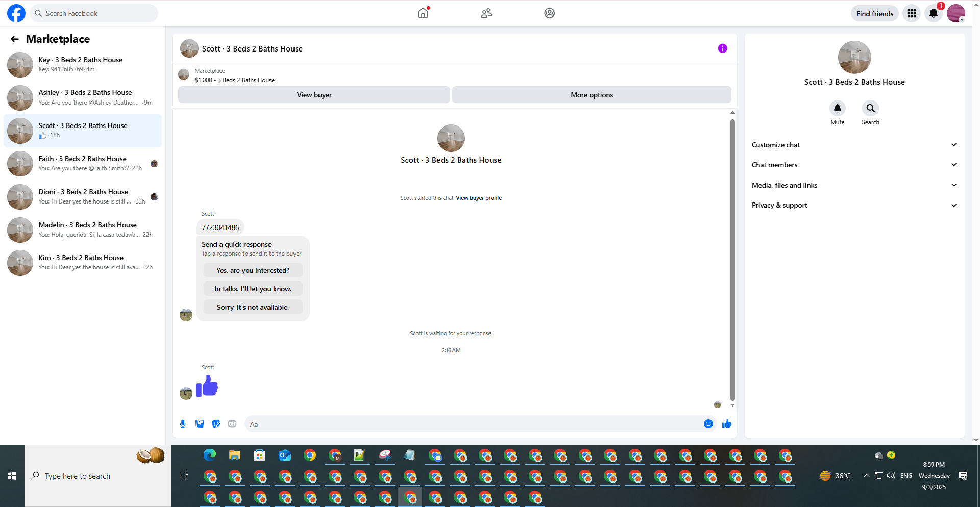Open the account profile picture menu
The width and height of the screenshot is (980, 507).
[x=956, y=13]
